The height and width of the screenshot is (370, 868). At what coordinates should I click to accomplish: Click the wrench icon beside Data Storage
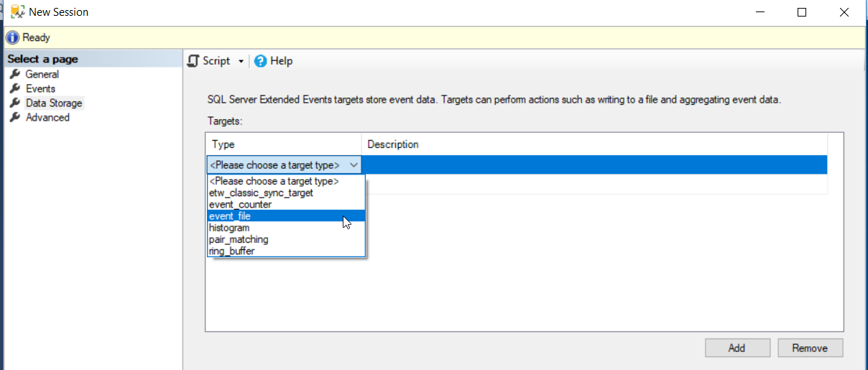pyautogui.click(x=14, y=103)
